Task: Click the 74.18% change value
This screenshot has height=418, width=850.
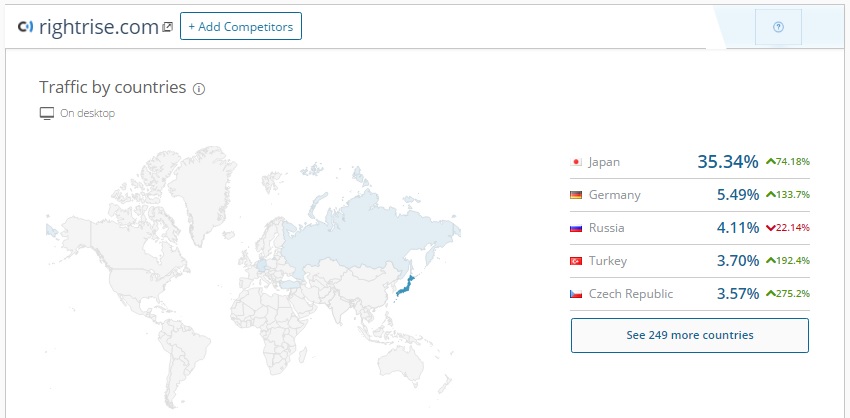Action: click(793, 162)
